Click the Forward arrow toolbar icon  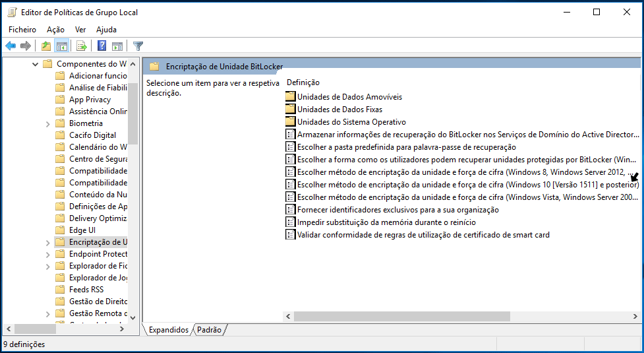coord(26,46)
